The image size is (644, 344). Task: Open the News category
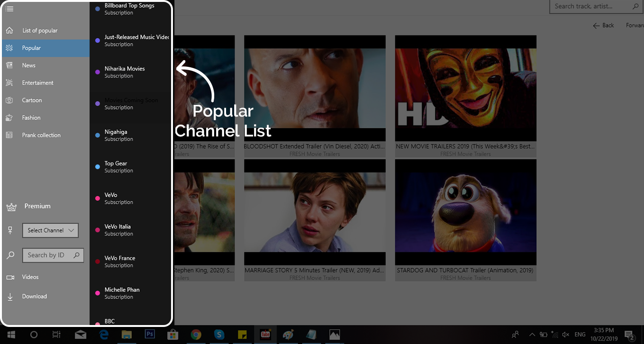(x=45, y=65)
